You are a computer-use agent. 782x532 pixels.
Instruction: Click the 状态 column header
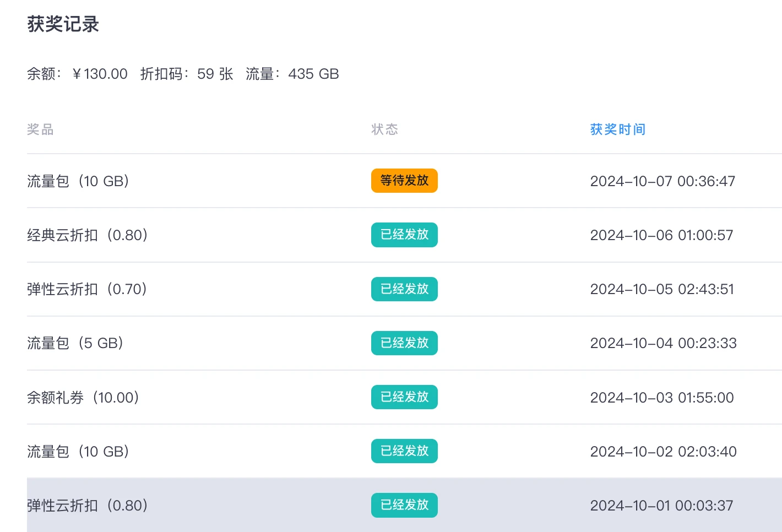point(384,129)
